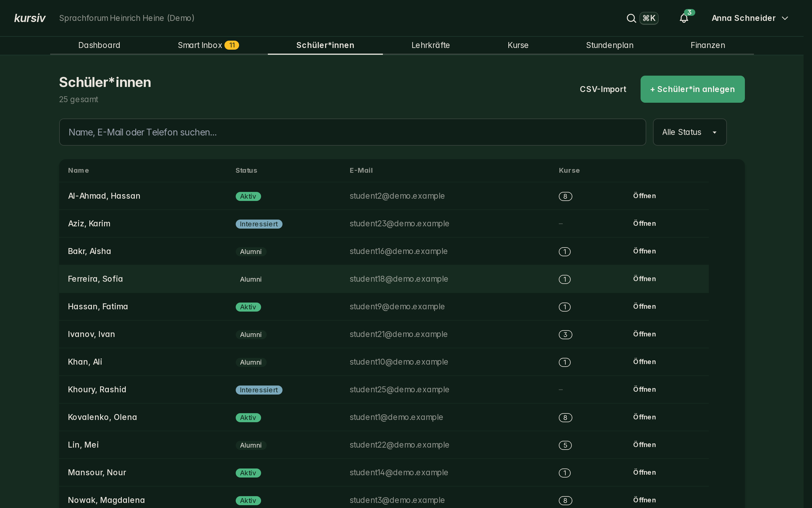Click email student14@demo.example
The image size is (812, 508).
[399, 472]
